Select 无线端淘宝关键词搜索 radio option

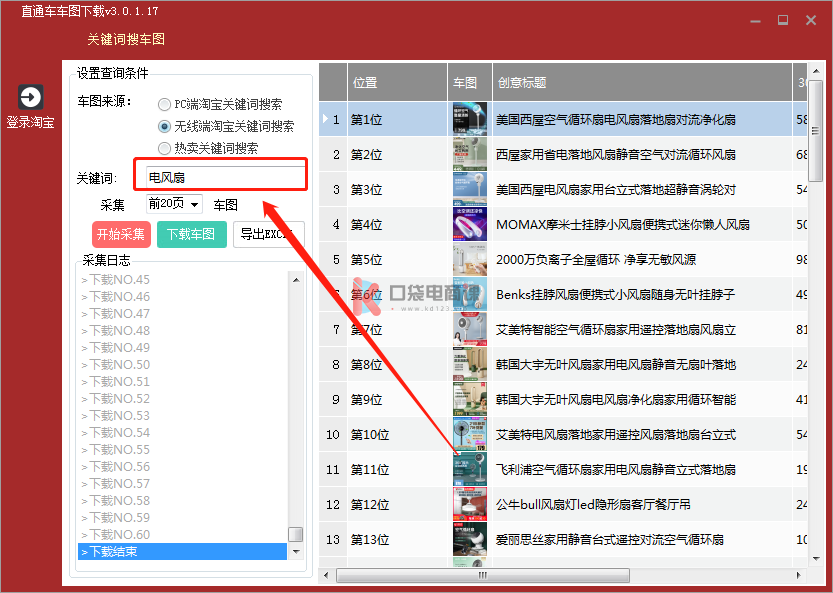[164, 127]
